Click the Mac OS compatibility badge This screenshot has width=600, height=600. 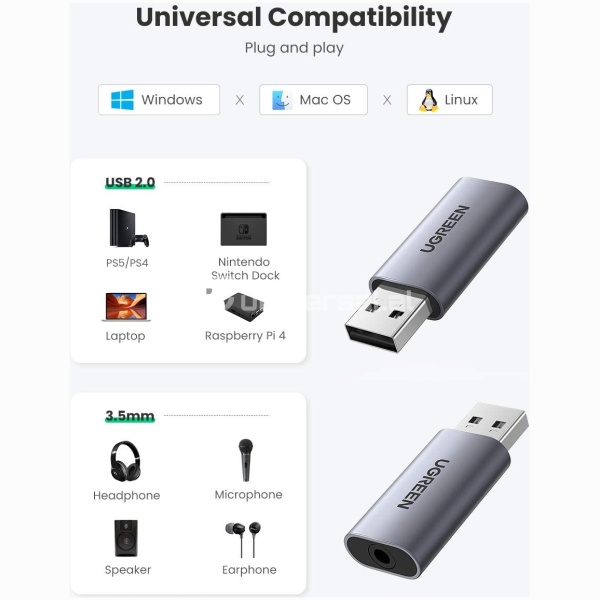313,100
